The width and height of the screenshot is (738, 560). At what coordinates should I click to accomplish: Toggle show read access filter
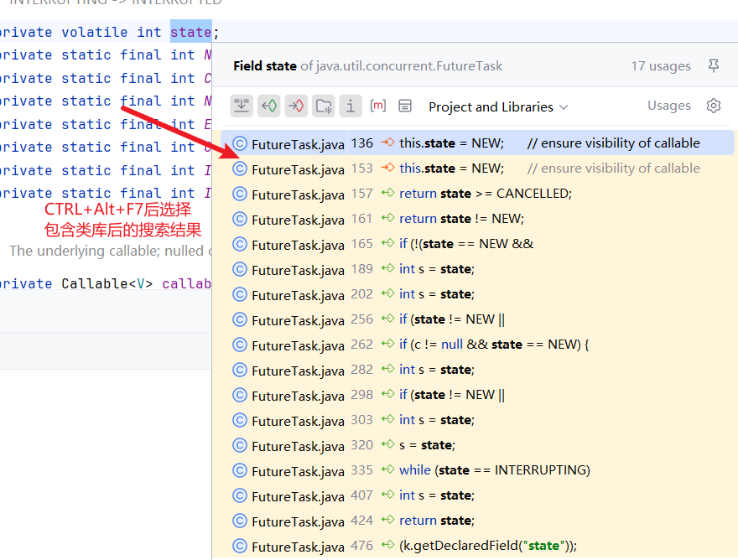pos(268,106)
